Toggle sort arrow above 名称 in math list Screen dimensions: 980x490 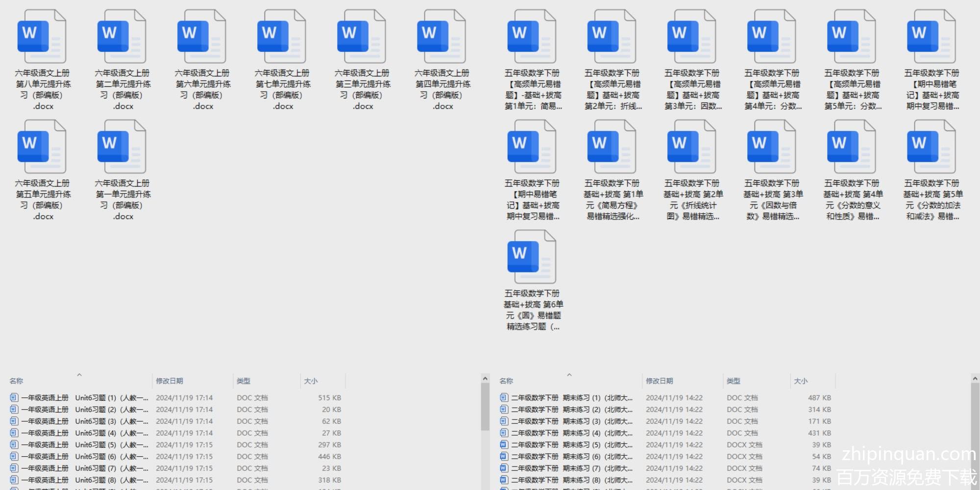(569, 375)
